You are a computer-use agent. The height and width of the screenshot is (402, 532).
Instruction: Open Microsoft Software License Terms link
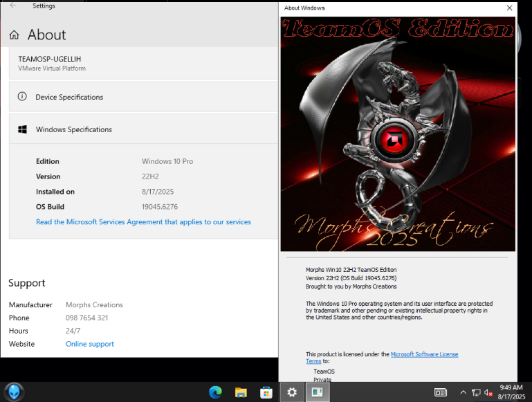click(424, 354)
